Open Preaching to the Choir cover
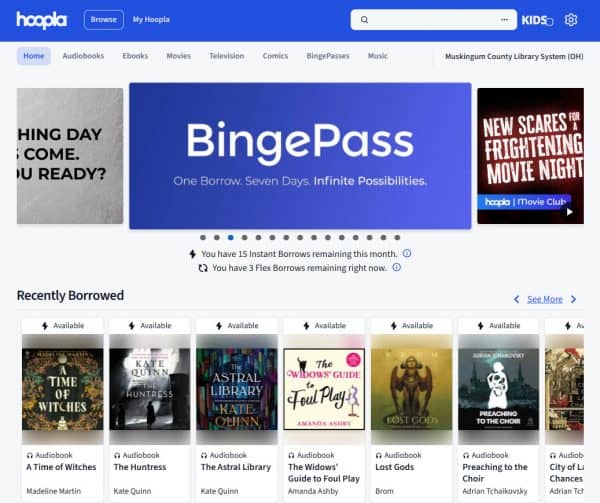This screenshot has width=600, height=503. click(x=499, y=389)
